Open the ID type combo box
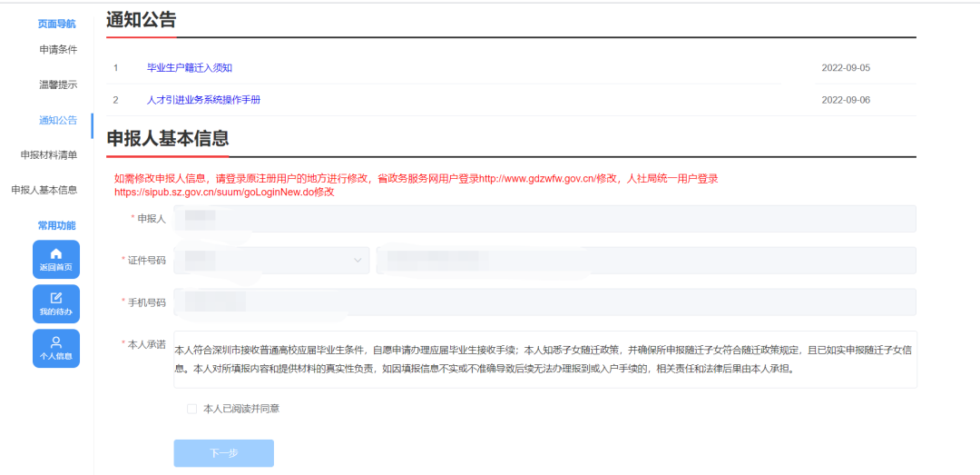 [x=272, y=260]
